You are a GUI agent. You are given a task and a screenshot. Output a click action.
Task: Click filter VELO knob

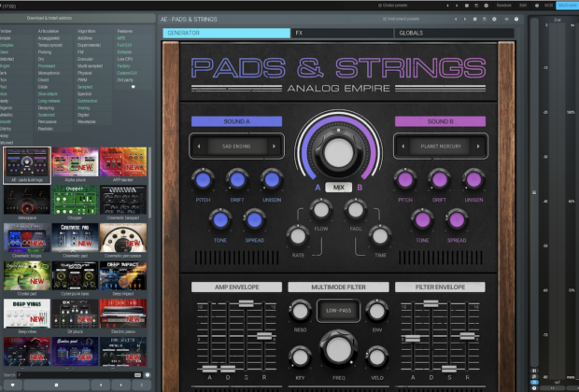376,357
